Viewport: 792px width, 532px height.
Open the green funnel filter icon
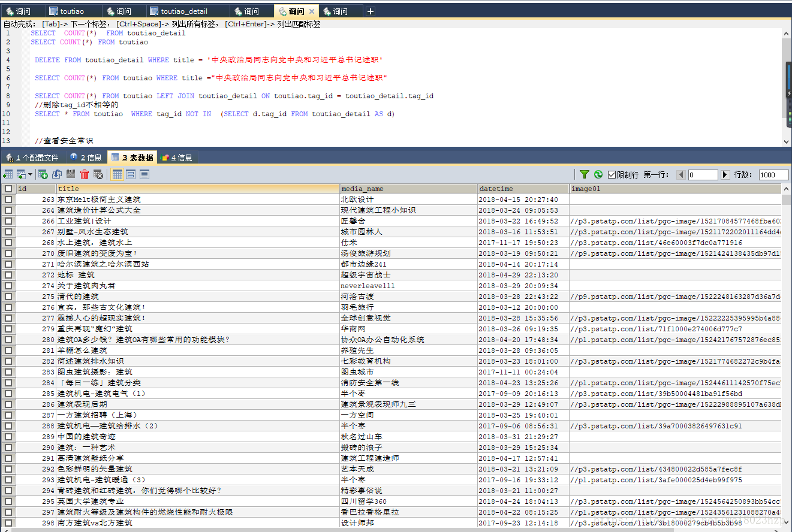[x=585, y=174]
